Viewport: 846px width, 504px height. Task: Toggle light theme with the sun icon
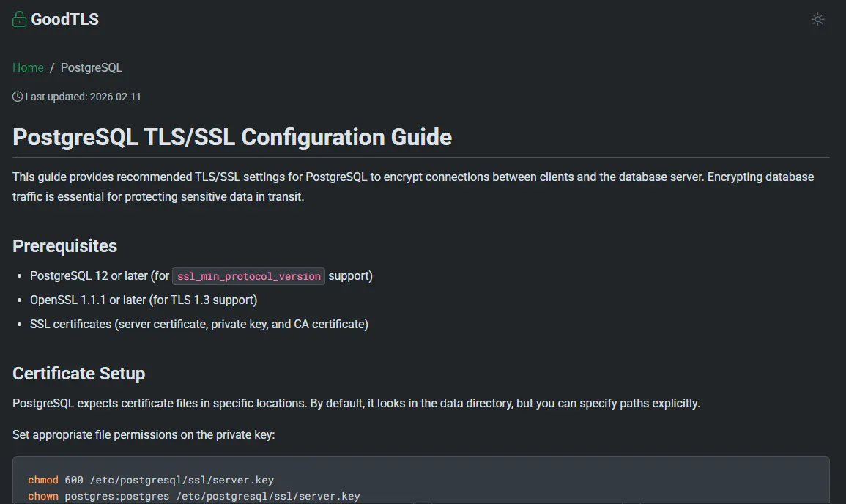[x=817, y=20]
